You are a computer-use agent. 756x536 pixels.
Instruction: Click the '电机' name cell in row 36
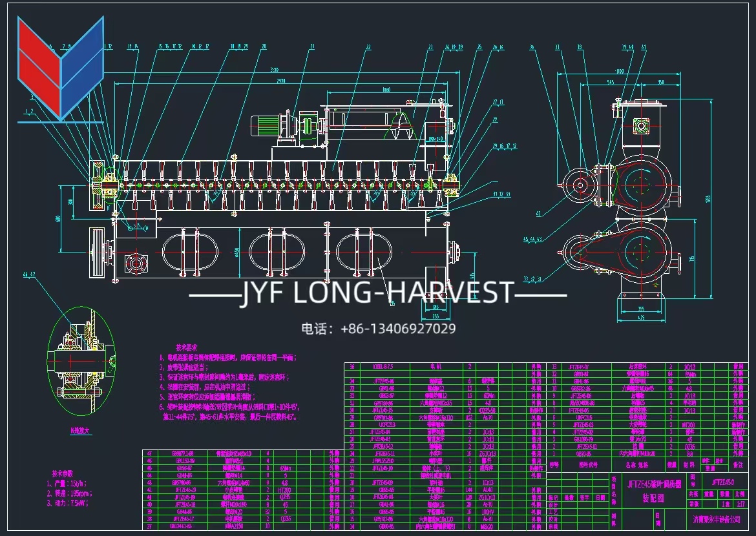[436, 367]
